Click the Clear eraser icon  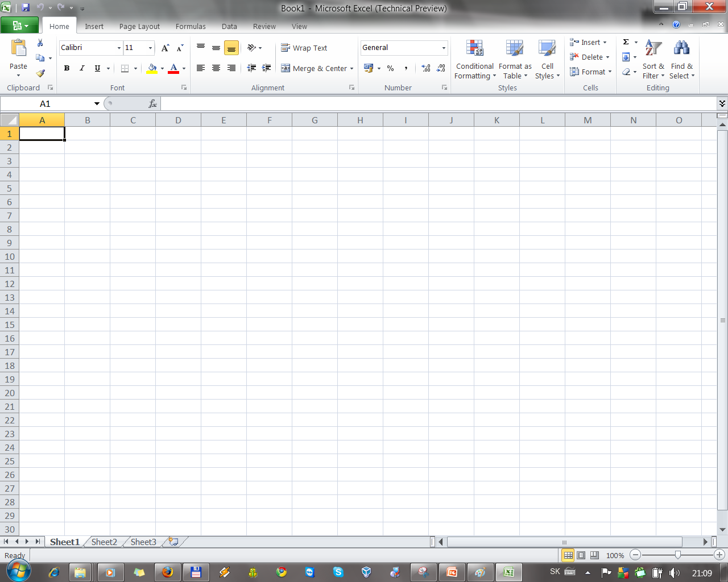(x=626, y=72)
